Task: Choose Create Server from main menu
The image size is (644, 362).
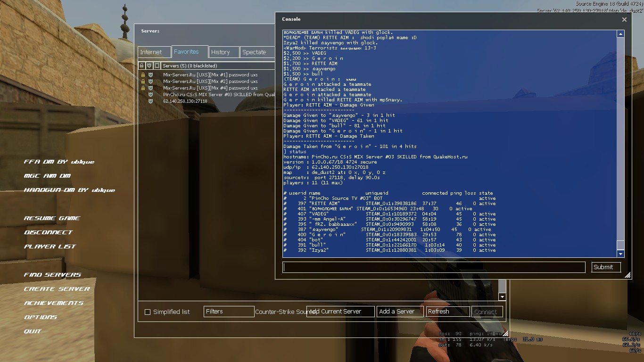Action: [57, 289]
